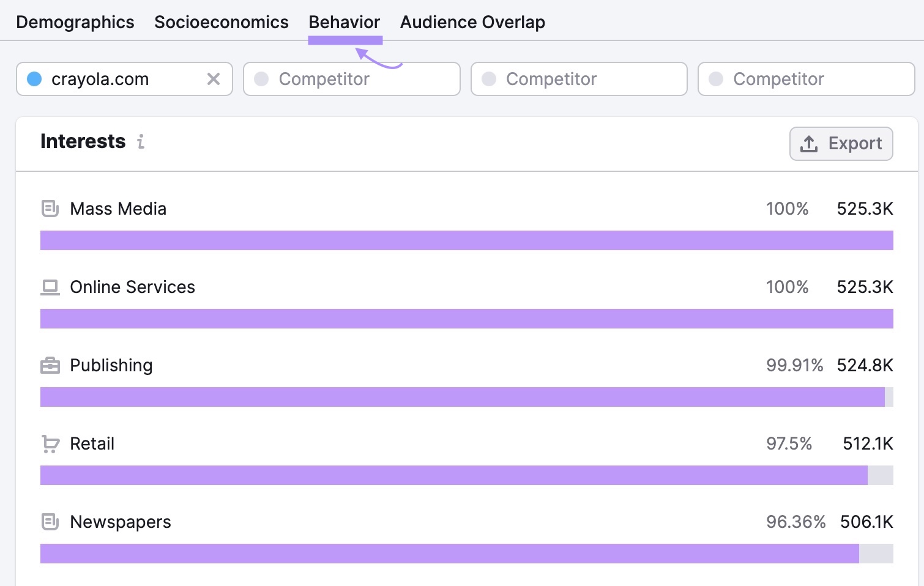The width and height of the screenshot is (924, 586).
Task: Click the blue dot on the crayola.com chip
Action: coord(35,79)
